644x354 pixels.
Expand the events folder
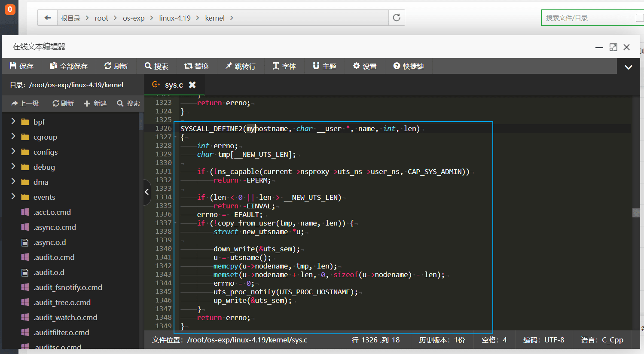[13, 197]
